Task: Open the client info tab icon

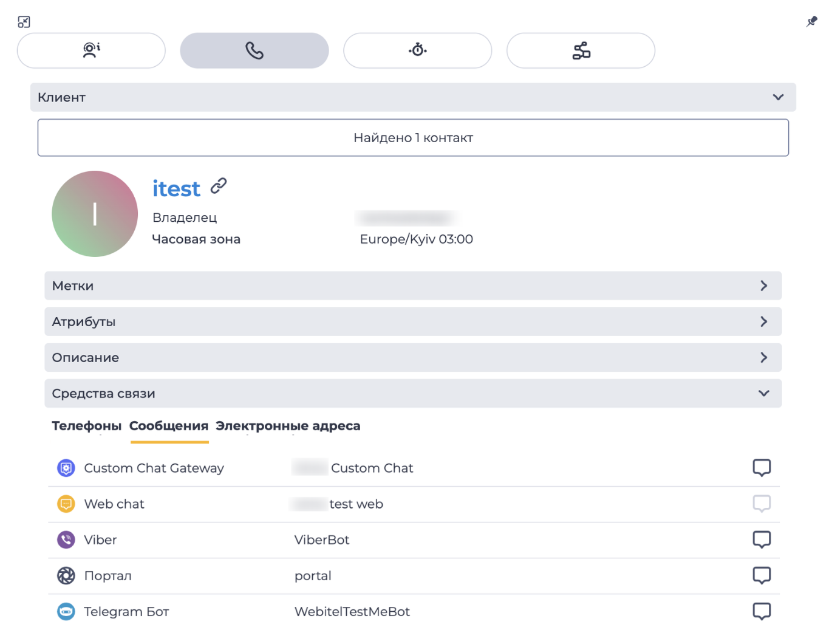Action: click(x=91, y=50)
